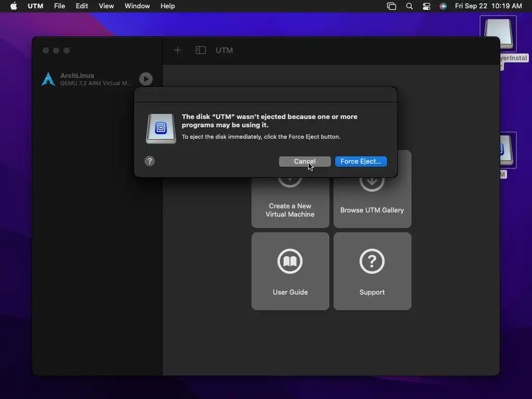Toggle the sidebar using the toolbar icon

click(201, 50)
